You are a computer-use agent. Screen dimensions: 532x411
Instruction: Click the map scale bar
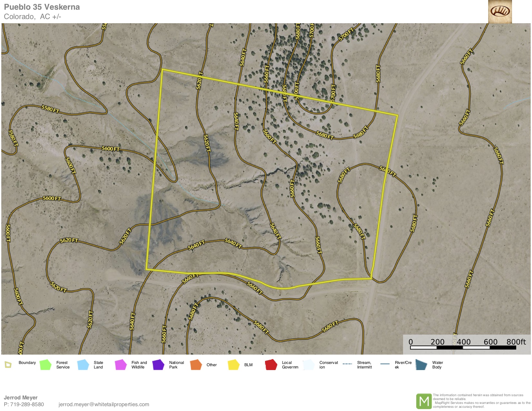(463, 347)
